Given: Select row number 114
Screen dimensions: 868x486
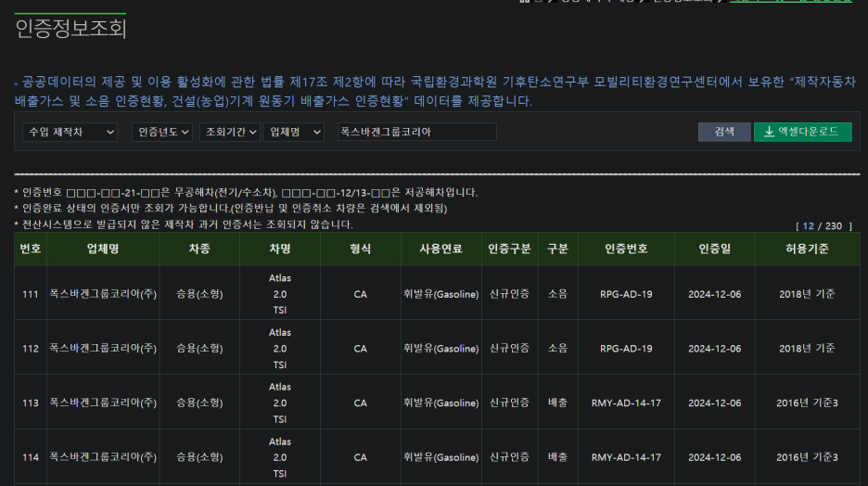Looking at the screenshot, I should pos(31,457).
